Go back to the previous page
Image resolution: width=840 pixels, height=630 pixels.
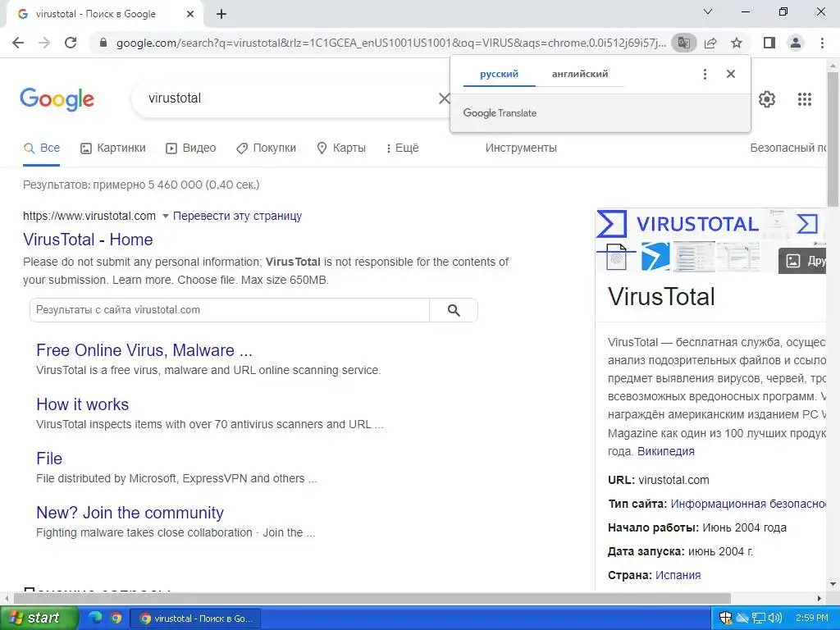[18, 43]
